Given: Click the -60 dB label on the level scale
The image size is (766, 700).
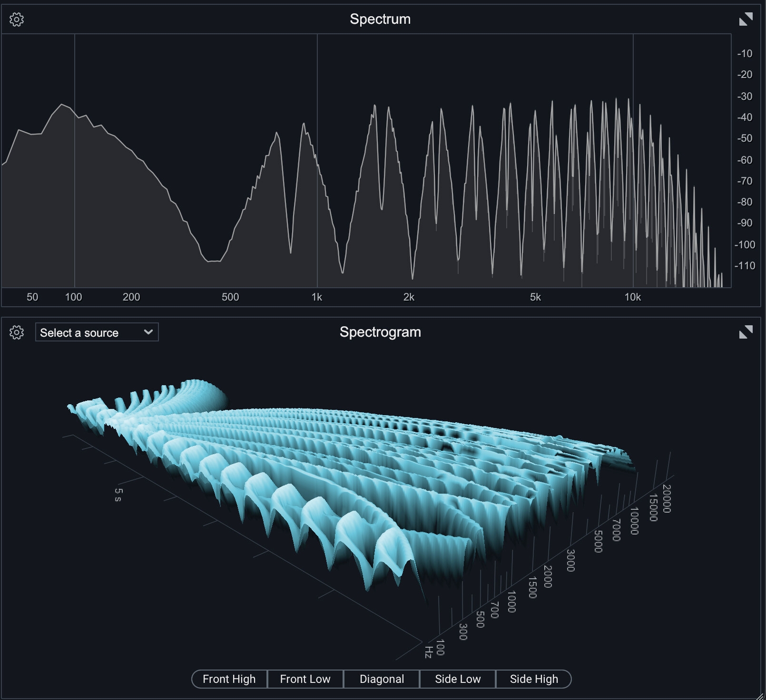Looking at the screenshot, I should [x=745, y=160].
